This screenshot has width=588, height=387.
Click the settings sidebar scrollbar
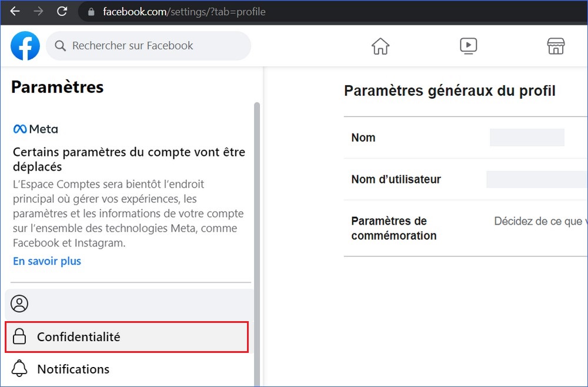[x=256, y=235]
